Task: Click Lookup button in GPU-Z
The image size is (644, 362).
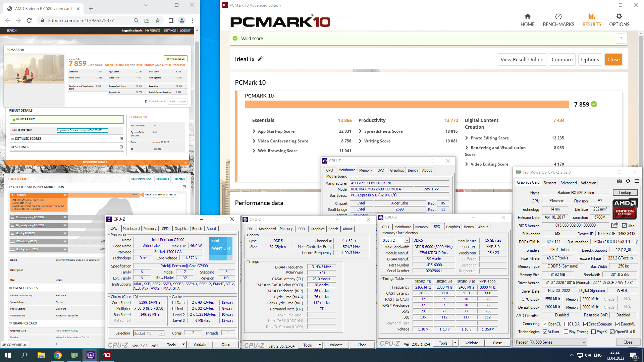Action: point(625,193)
